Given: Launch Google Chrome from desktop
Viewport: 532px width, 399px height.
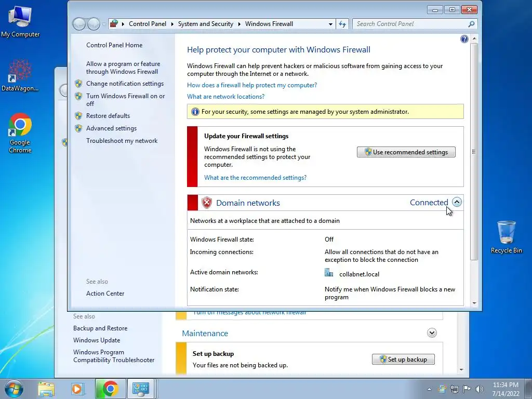Looking at the screenshot, I should point(20,133).
